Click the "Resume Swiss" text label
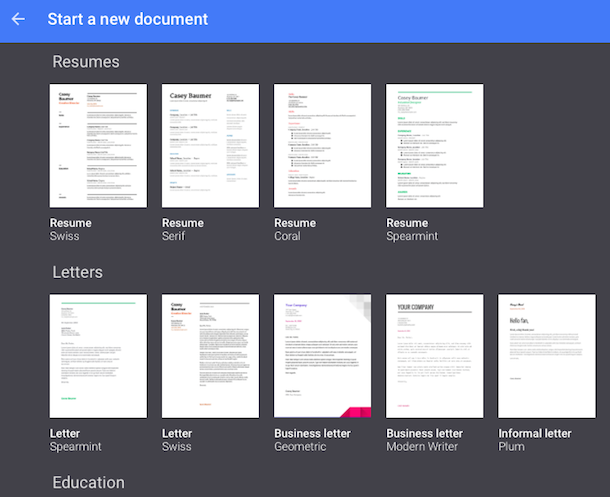The image size is (610, 497). (x=71, y=229)
